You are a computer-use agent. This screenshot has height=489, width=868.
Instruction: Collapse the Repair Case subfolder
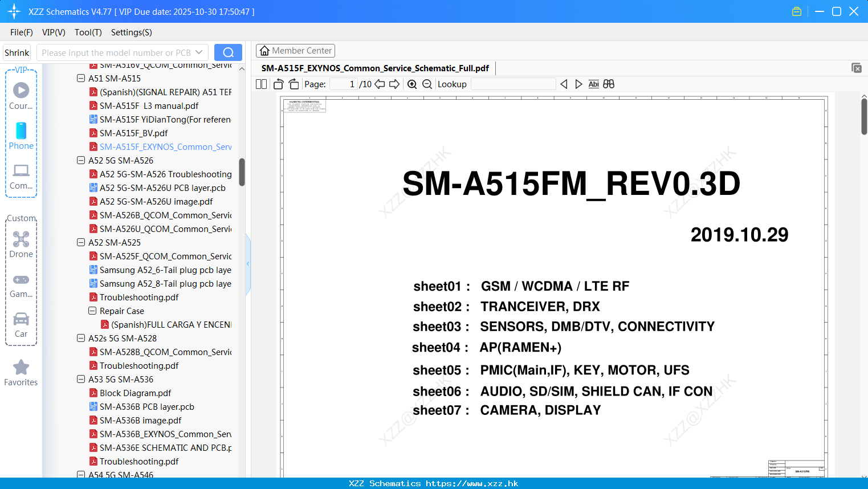point(92,311)
